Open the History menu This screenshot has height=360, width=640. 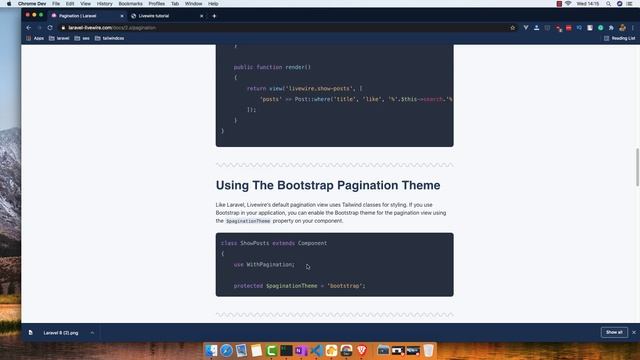click(104, 4)
